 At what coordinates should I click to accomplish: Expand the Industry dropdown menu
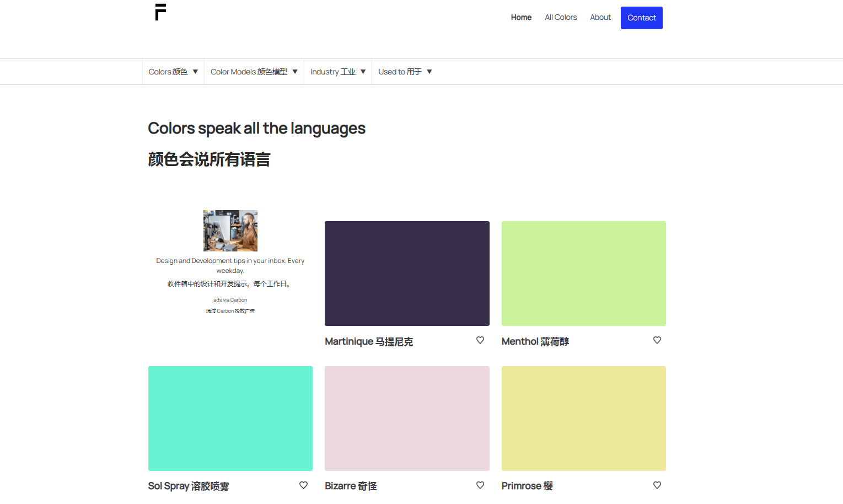pos(337,72)
